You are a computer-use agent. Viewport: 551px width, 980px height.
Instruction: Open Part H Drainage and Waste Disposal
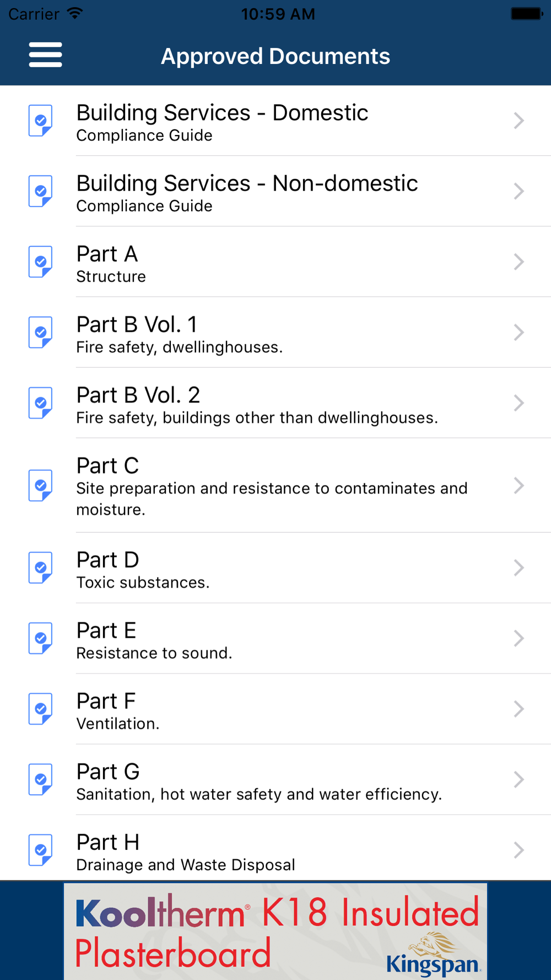275,849
